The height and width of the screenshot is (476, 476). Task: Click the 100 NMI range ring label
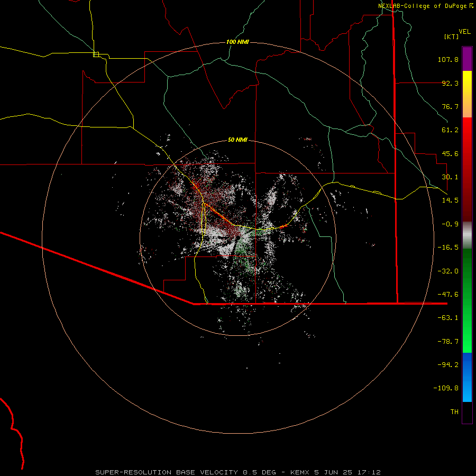237,42
